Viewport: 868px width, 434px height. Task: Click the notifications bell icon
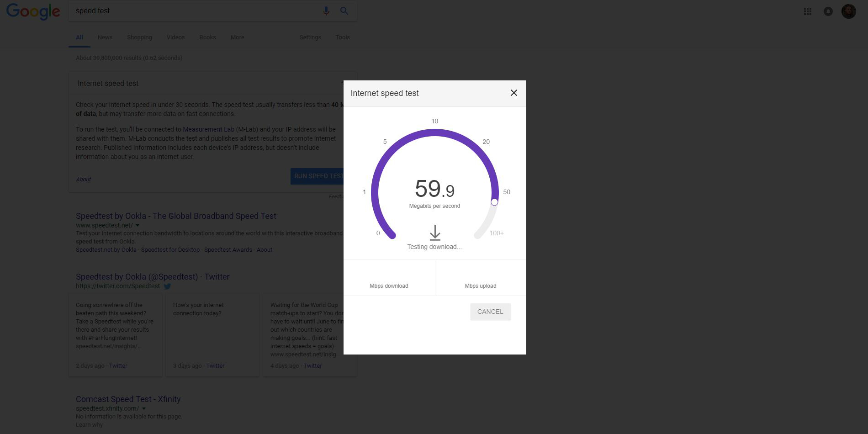click(828, 11)
